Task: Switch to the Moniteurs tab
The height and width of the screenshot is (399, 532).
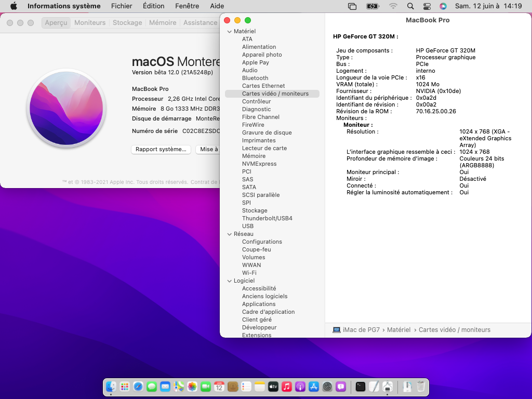Action: click(x=90, y=23)
